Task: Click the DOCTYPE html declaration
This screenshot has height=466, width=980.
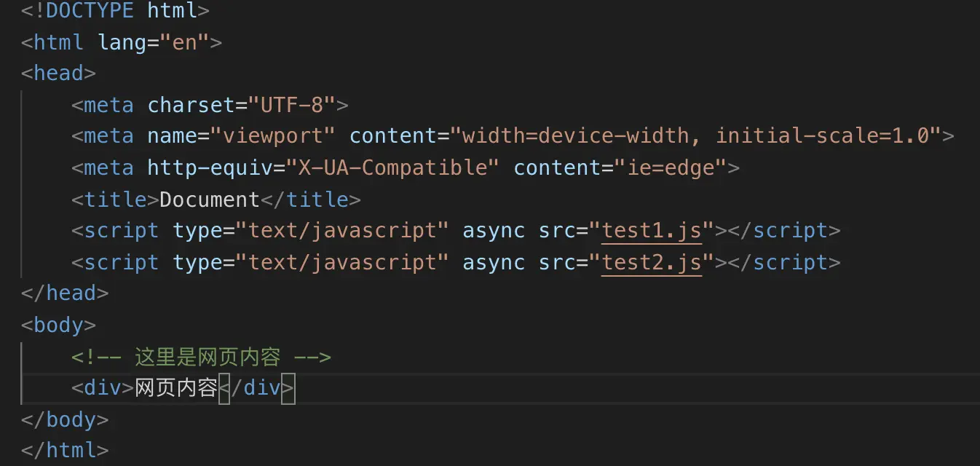Action: click(115, 11)
